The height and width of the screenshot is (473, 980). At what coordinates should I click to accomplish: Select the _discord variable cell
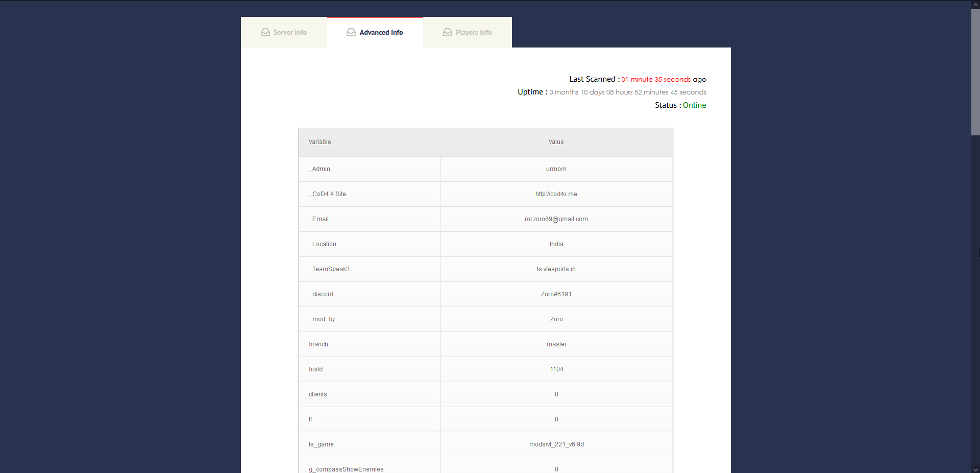point(370,294)
